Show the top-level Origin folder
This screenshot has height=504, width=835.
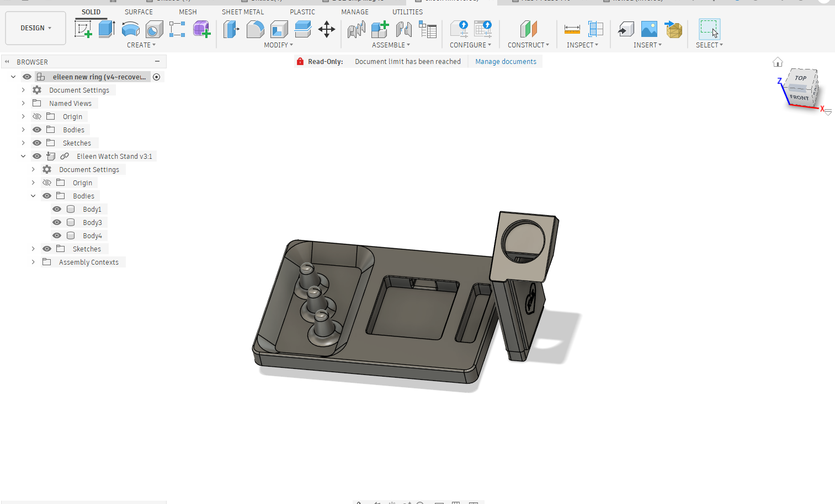tap(37, 116)
